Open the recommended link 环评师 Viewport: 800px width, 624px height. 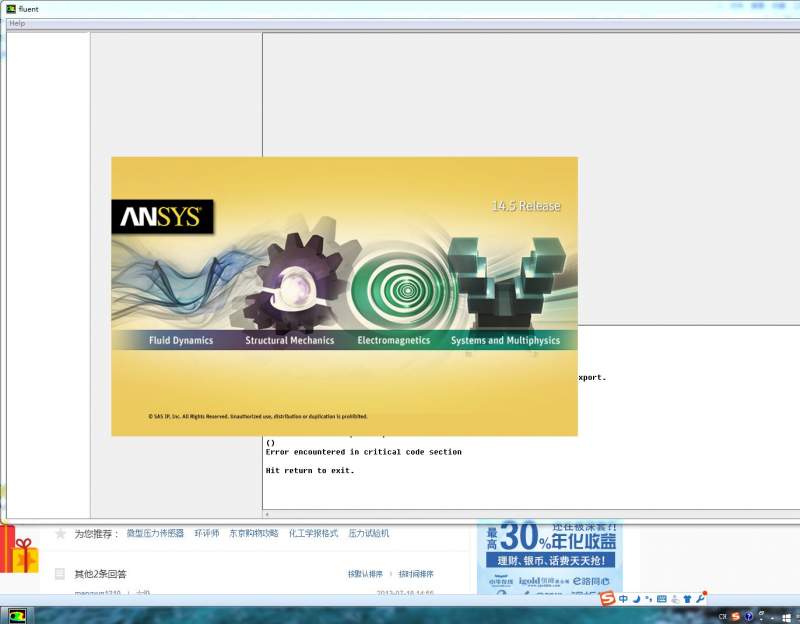point(207,533)
